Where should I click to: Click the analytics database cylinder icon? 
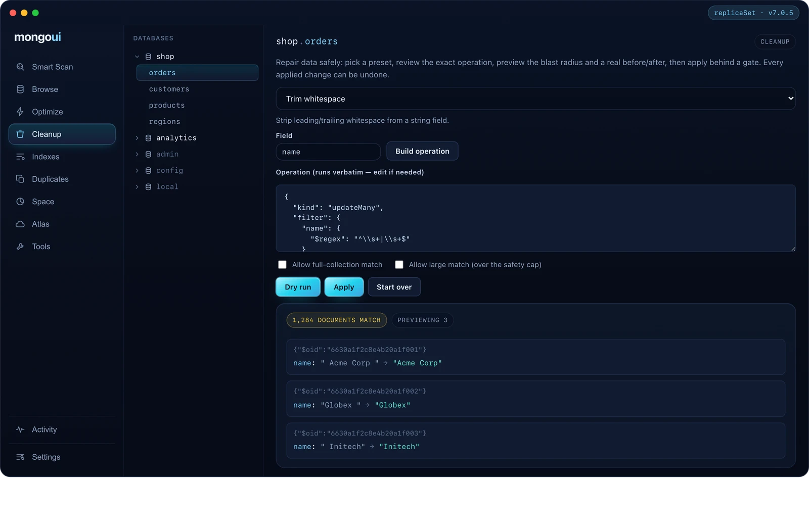pos(148,138)
